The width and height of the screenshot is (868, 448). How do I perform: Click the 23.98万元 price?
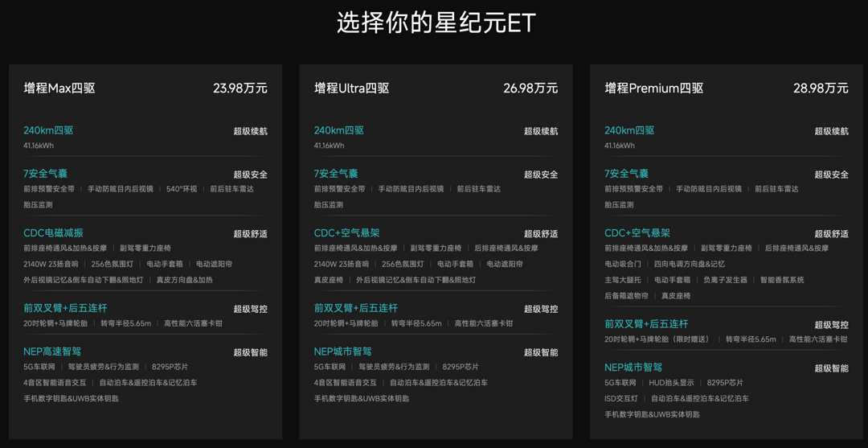tap(240, 88)
